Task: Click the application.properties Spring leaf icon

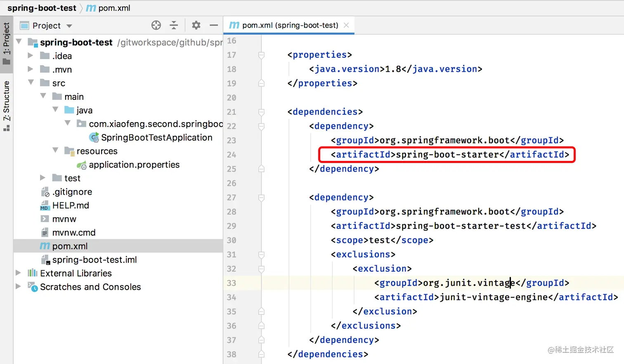Action: pos(82,165)
